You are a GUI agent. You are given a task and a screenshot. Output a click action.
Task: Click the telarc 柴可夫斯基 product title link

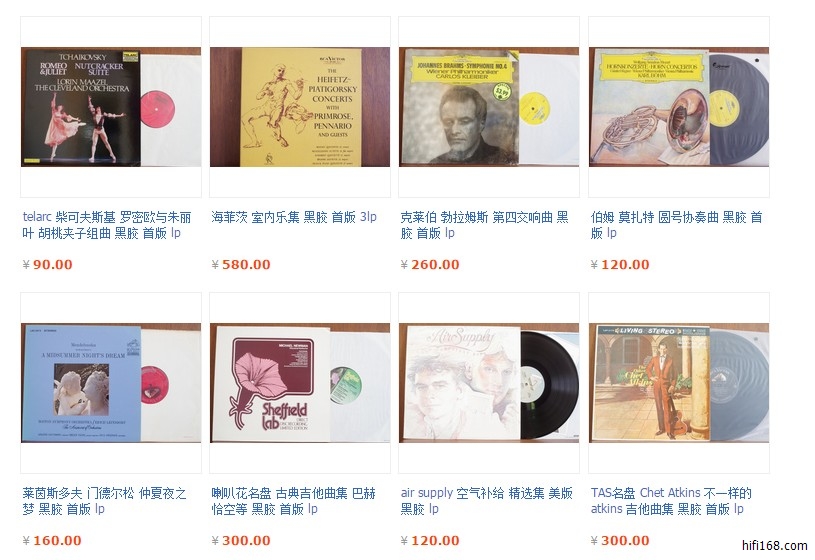click(x=107, y=225)
